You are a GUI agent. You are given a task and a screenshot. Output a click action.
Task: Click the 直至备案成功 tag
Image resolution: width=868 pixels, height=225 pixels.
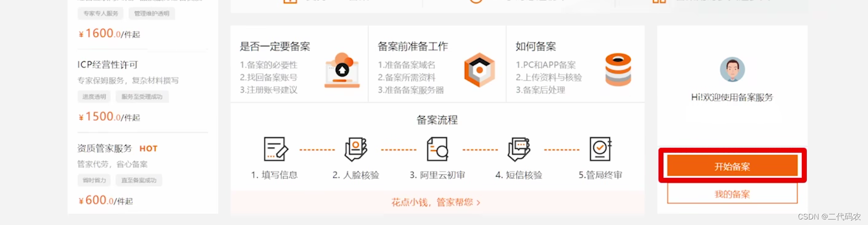coord(139,180)
